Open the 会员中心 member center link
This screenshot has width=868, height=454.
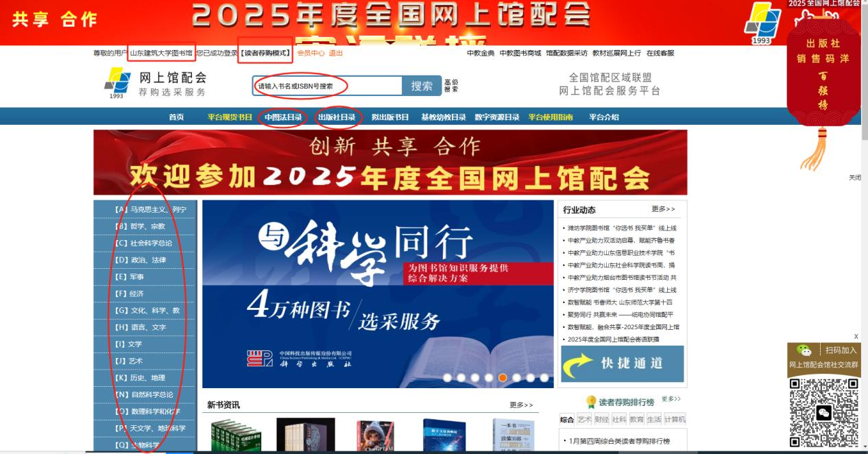coord(311,53)
